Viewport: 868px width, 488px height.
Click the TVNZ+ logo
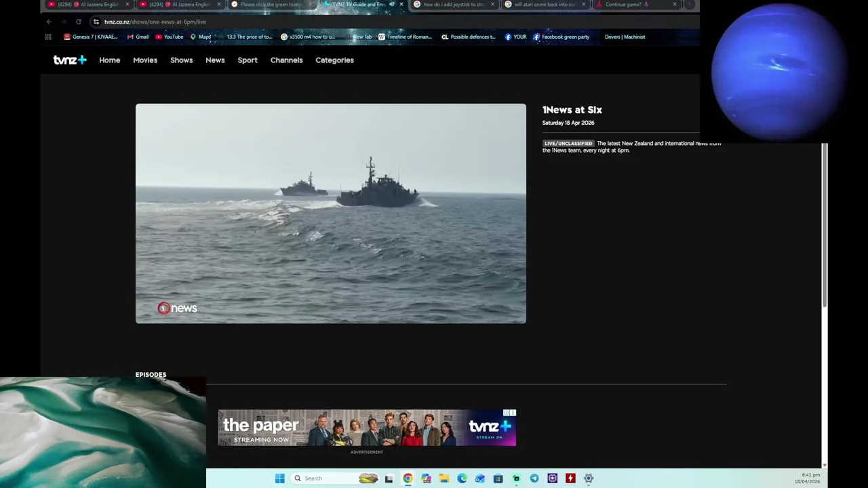point(70,60)
